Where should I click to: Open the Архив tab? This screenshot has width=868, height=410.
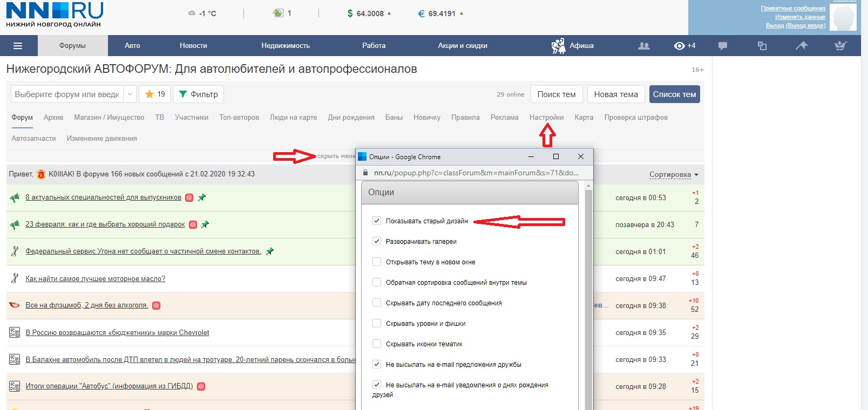(x=53, y=117)
